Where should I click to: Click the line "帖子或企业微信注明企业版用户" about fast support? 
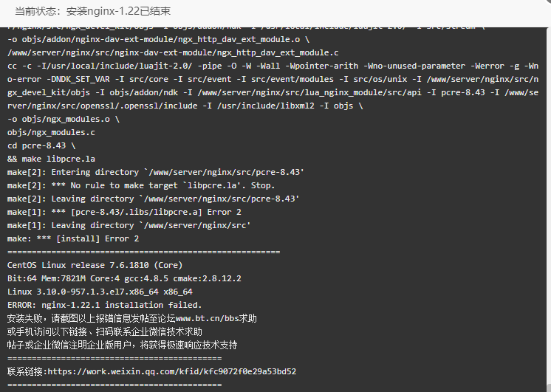pos(123,345)
